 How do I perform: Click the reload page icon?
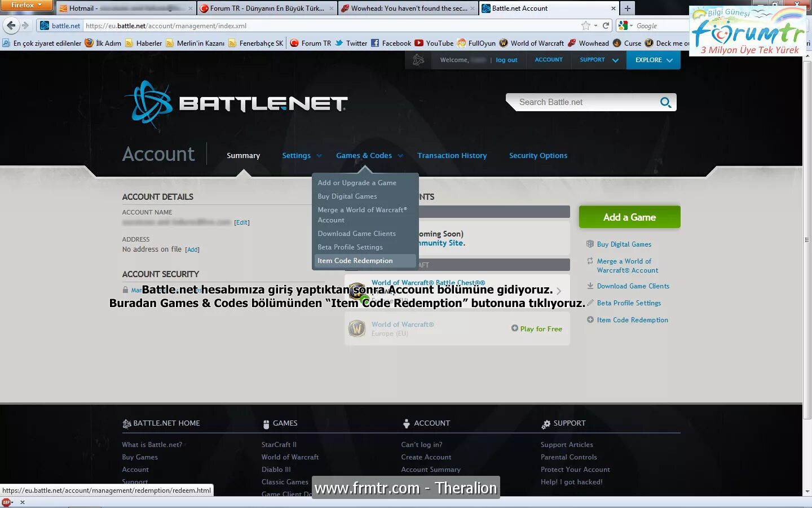[606, 25]
